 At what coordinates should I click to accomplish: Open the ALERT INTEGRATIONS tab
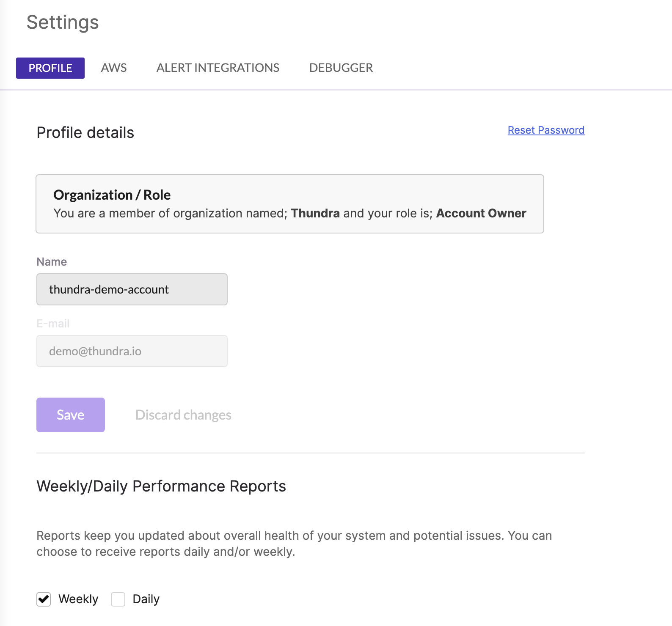click(x=218, y=68)
